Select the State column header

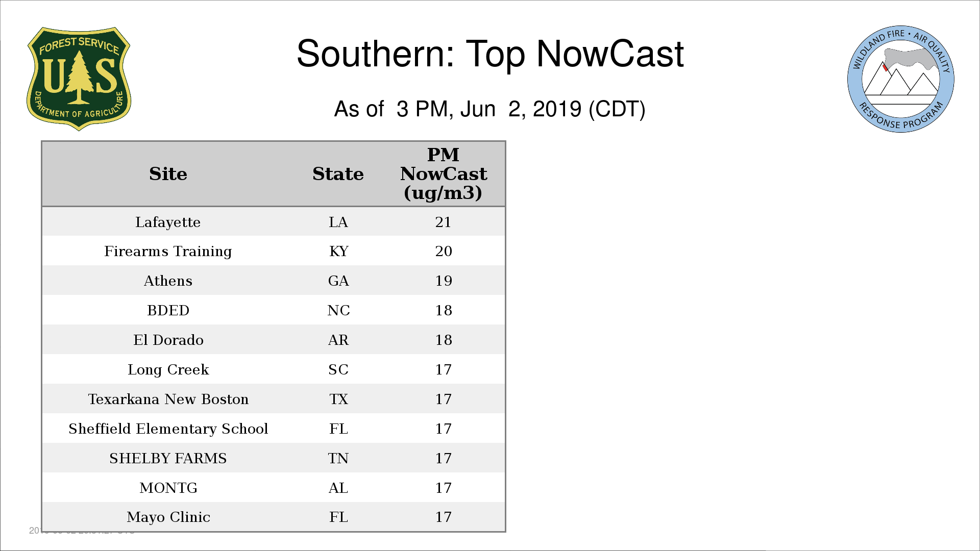338,174
